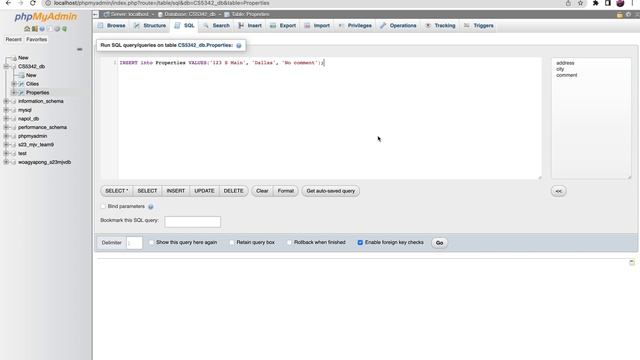Expand the phpmyadmin database node
This screenshot has height=360, width=640.
6,136
